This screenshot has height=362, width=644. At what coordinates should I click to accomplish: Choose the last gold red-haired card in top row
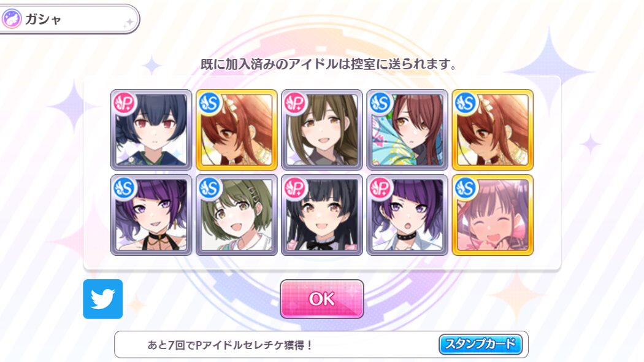click(493, 129)
